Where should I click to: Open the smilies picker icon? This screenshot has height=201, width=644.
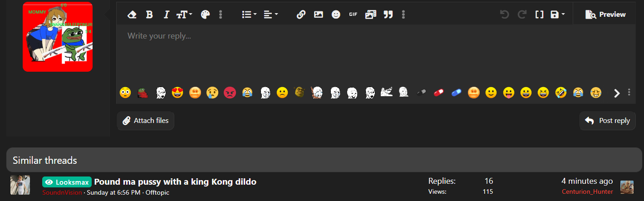pyautogui.click(x=336, y=15)
